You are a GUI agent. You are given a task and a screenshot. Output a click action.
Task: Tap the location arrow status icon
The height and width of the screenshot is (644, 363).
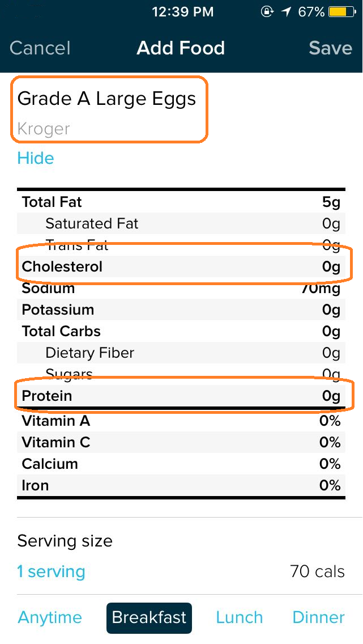pos(287,12)
